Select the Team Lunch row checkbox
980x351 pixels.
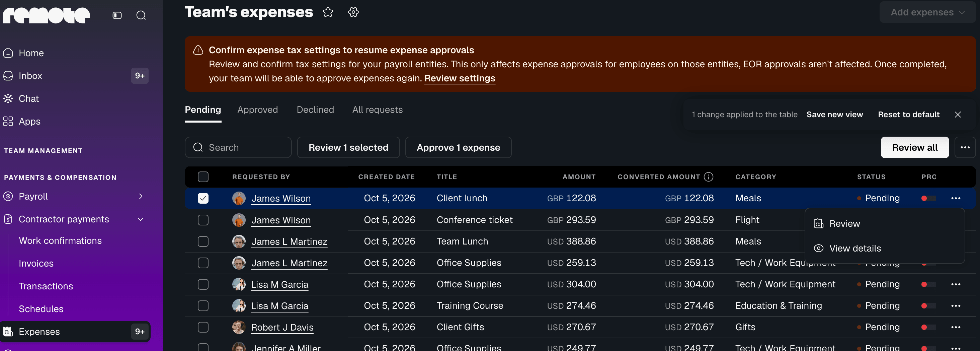click(203, 241)
